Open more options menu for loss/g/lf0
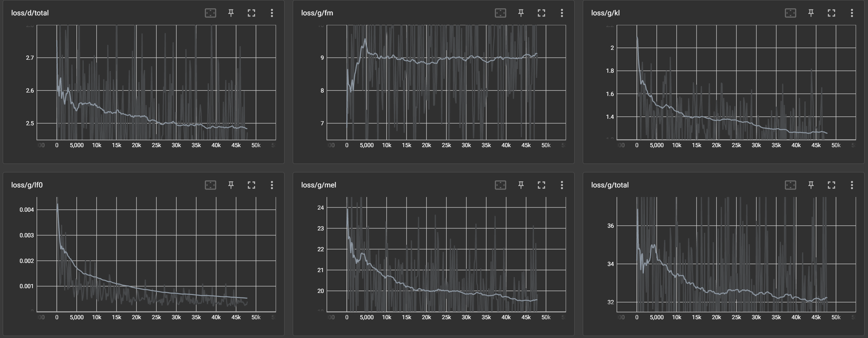The width and height of the screenshot is (868, 338). click(272, 185)
